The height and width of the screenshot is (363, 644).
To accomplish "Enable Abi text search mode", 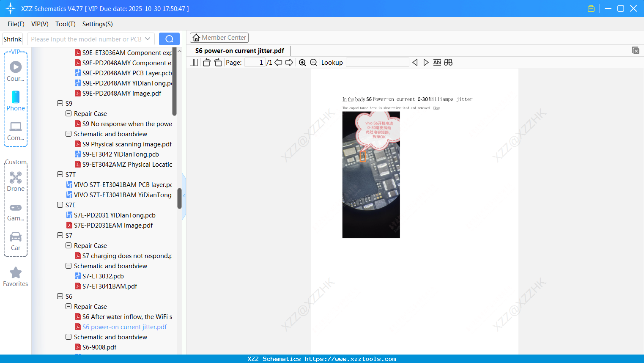I will [x=437, y=62].
